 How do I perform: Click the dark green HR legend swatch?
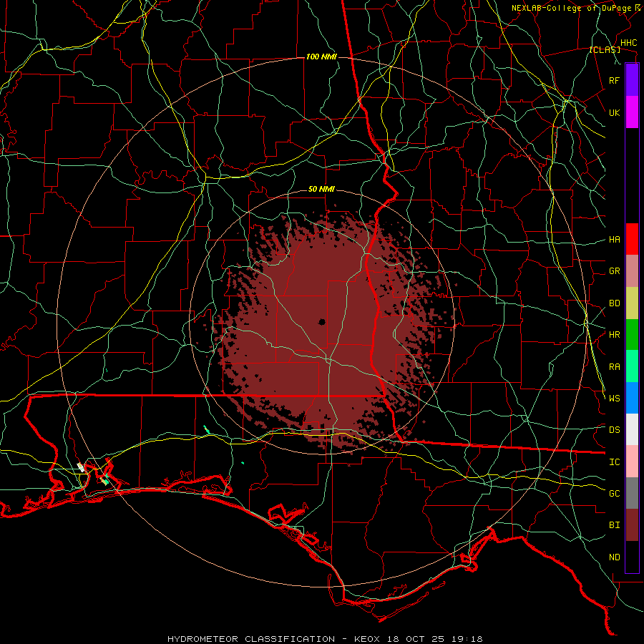coord(632,335)
